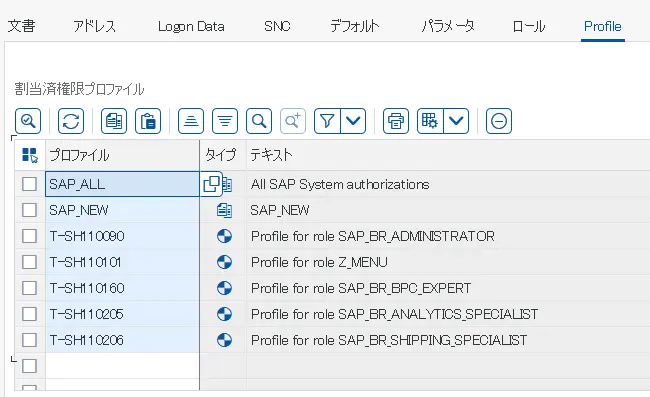The width and height of the screenshot is (650, 397).
Task: Click the Paste clipboard toolbar icon
Action: point(148,121)
